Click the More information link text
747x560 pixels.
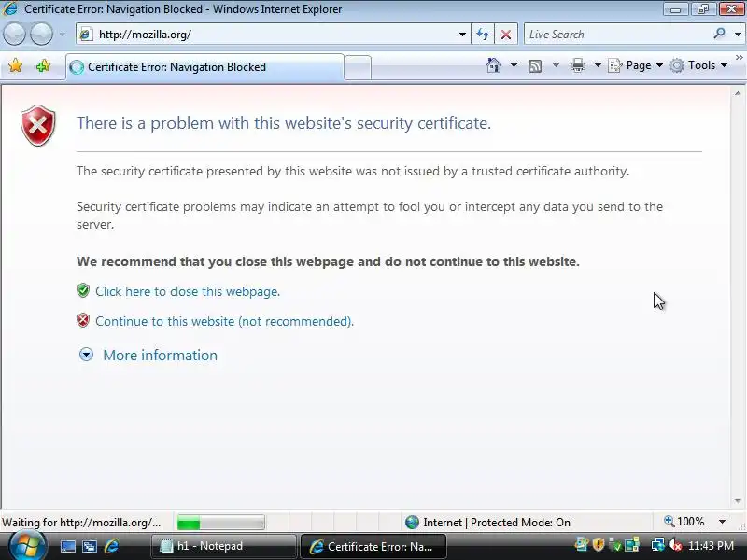coord(160,356)
